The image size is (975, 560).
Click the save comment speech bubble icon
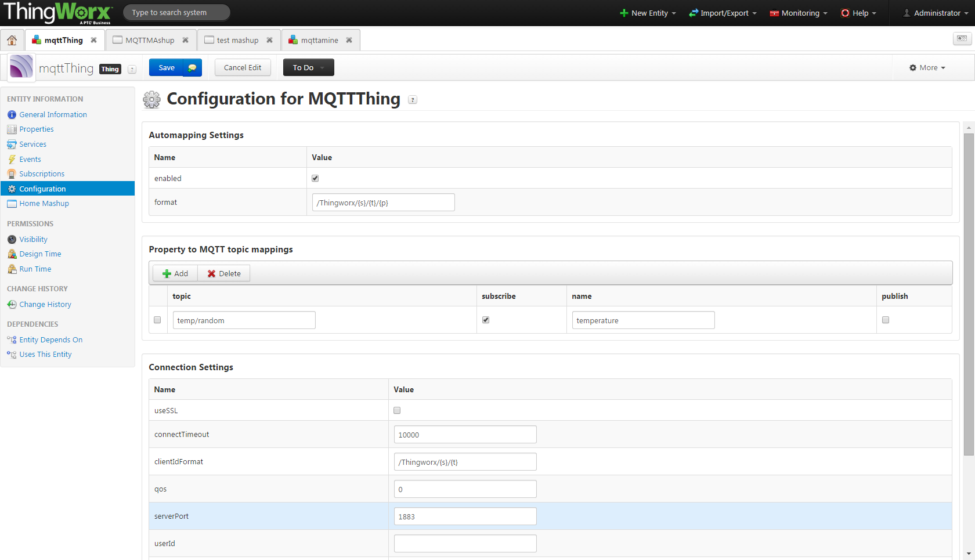[x=192, y=67]
